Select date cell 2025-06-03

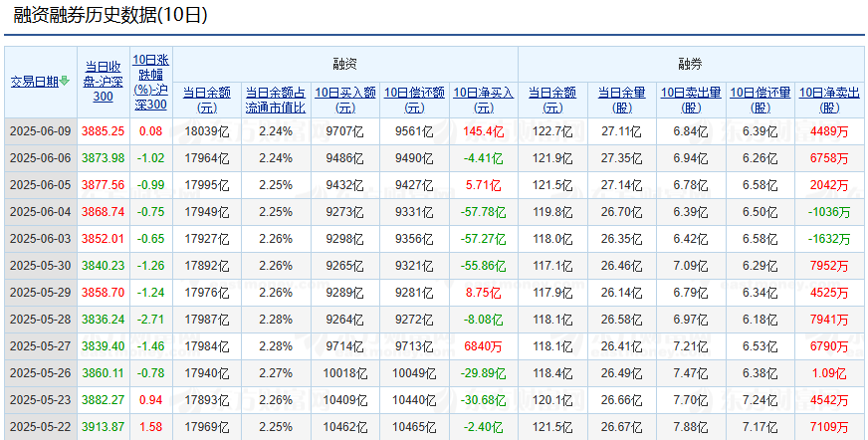click(x=41, y=239)
